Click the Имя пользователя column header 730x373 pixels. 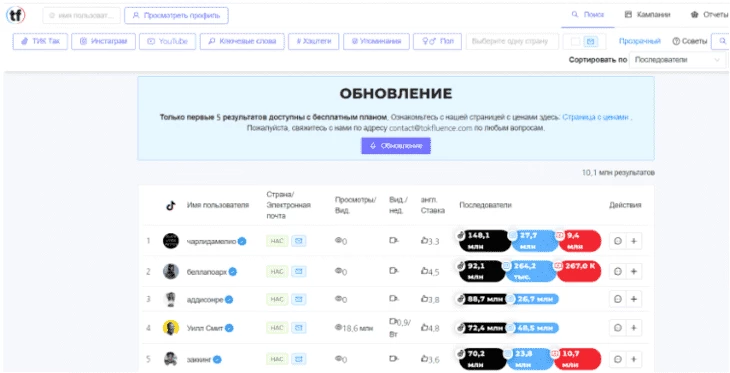coord(218,205)
